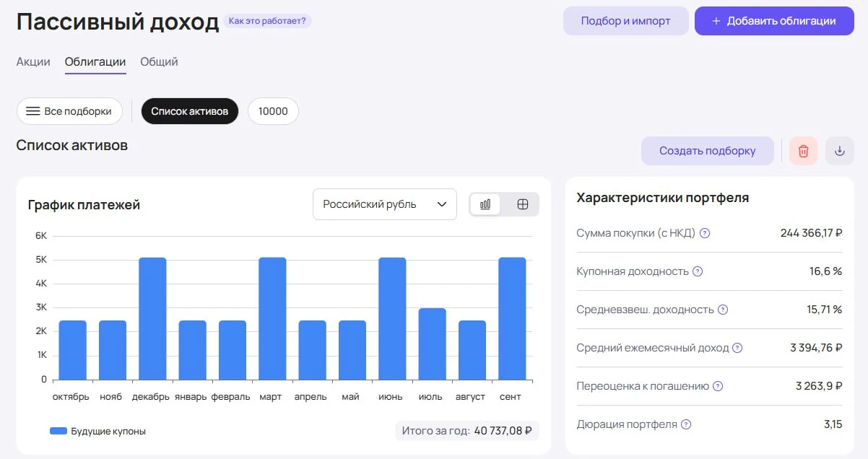Open help icon next to Средневзвеш. доходность

[x=723, y=310]
